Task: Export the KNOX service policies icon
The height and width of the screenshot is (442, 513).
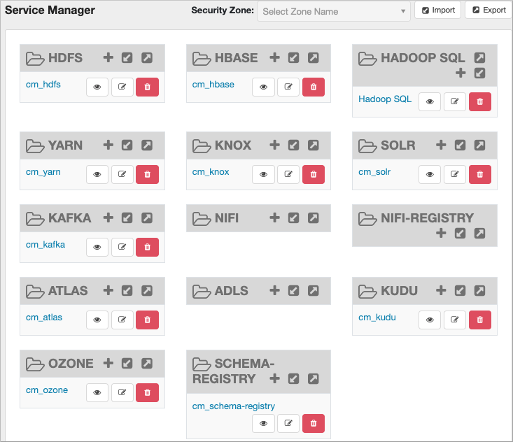Action: point(313,145)
